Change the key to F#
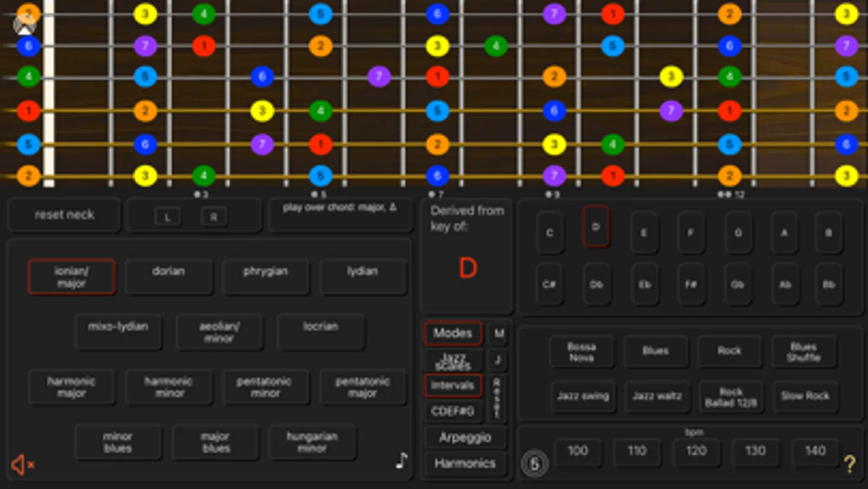868x489 pixels. 690,284
